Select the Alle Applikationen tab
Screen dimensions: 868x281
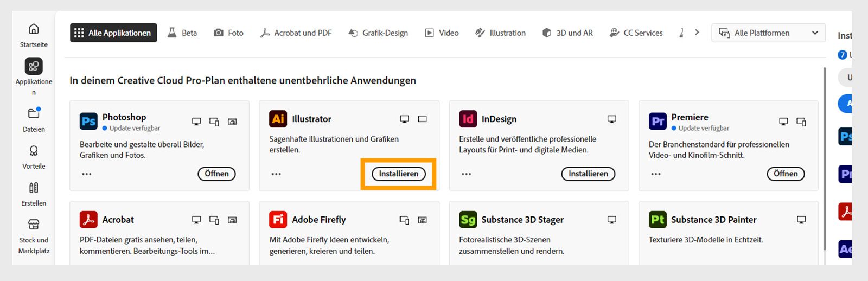pos(113,33)
